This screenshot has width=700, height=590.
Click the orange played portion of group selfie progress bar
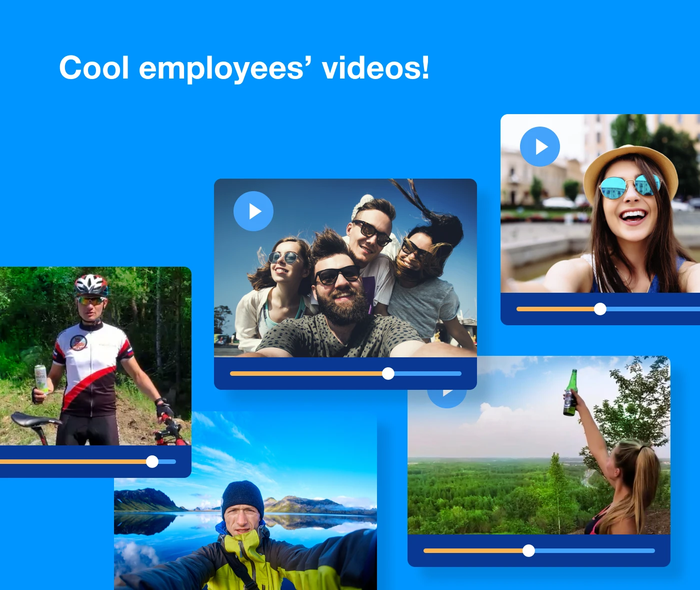[x=305, y=374]
